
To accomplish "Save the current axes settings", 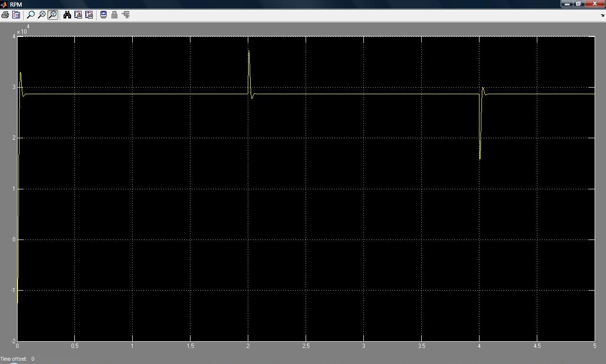I will pyautogui.click(x=78, y=15).
